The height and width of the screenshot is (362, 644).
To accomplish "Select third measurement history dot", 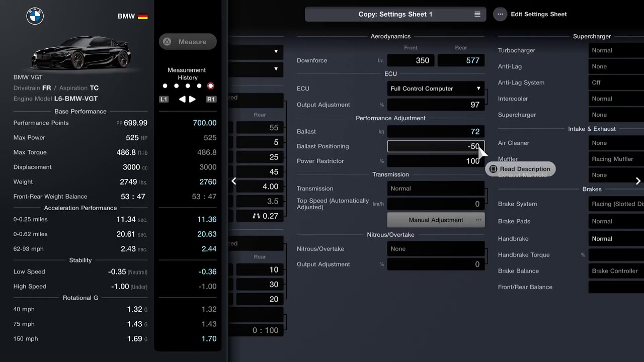I will (x=188, y=86).
